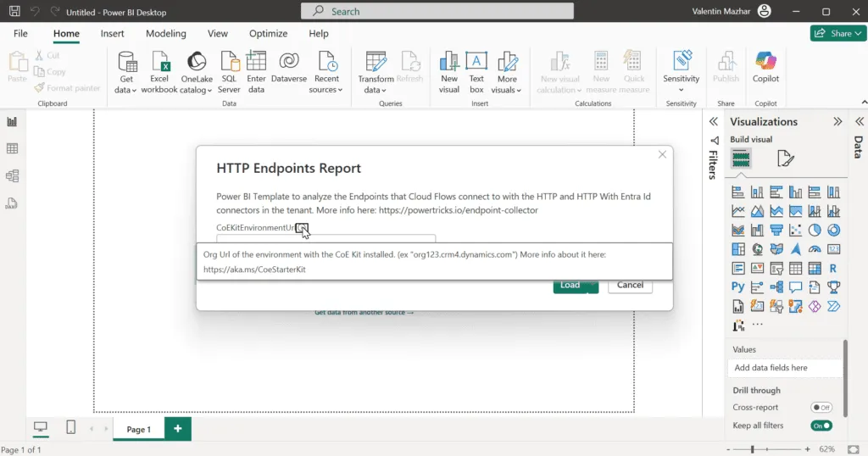Turn off Keep all filters toggle
The height and width of the screenshot is (456, 868).
coord(821,425)
